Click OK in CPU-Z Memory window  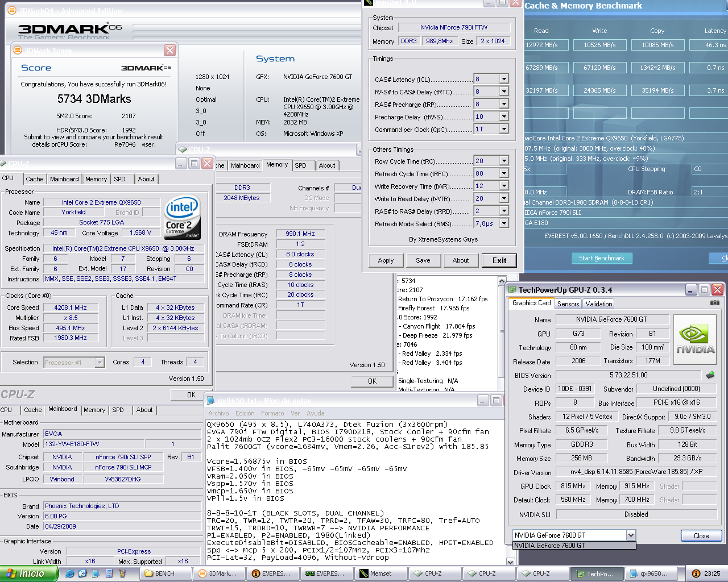tap(372, 381)
